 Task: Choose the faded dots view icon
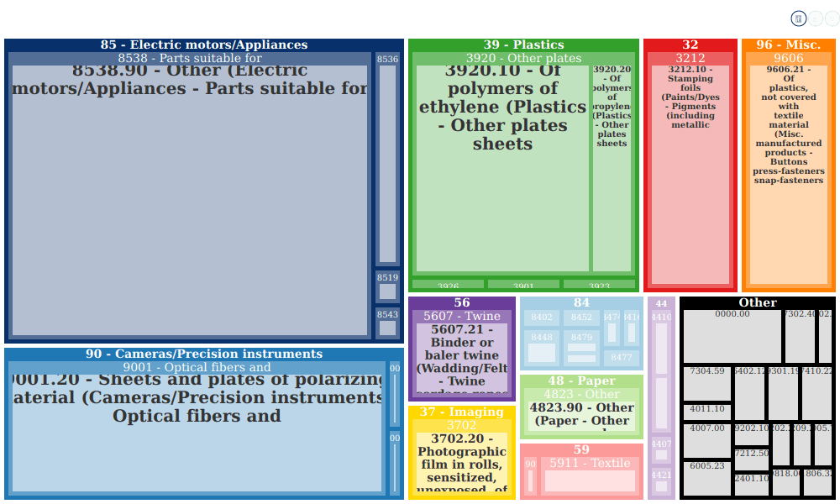[x=832, y=18]
